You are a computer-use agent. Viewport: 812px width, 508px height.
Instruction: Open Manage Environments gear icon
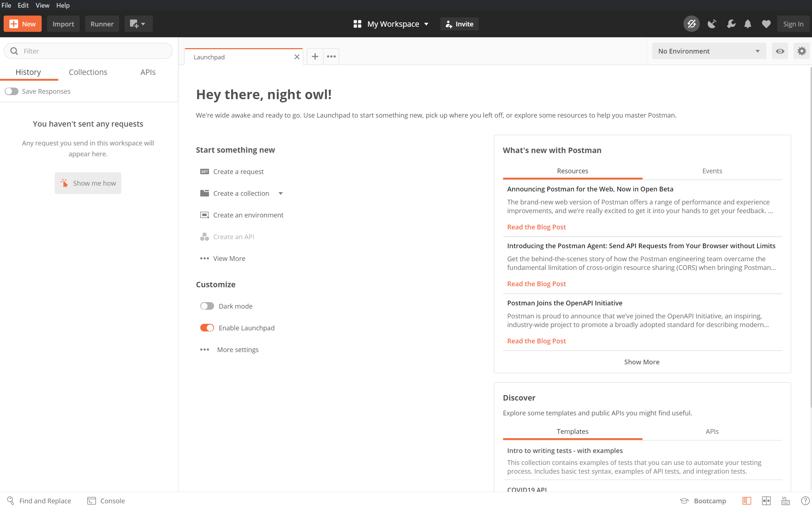point(801,51)
